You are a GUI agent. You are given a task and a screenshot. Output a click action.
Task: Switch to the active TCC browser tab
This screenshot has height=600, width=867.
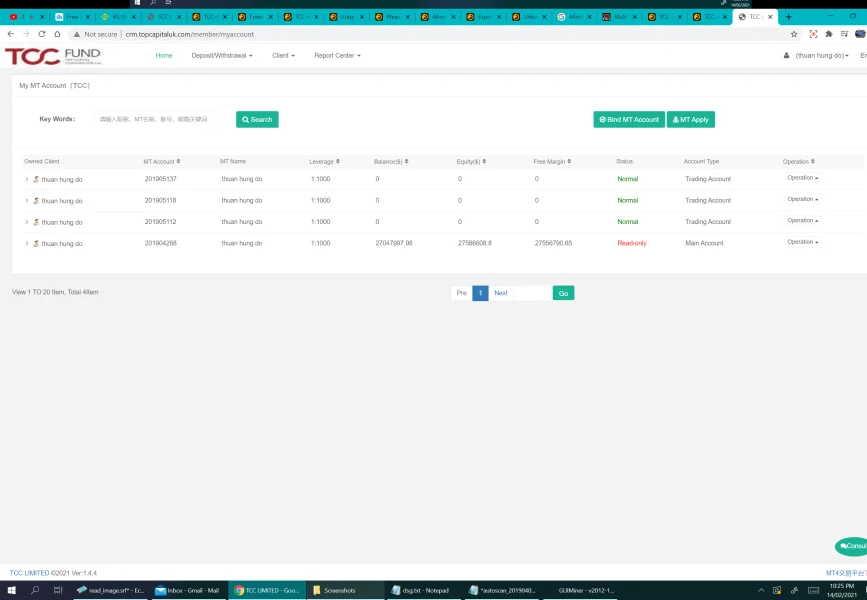point(755,17)
